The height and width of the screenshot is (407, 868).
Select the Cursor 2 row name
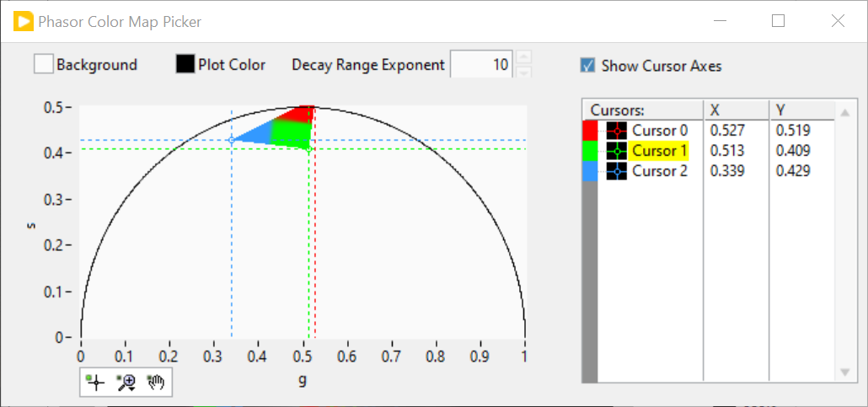tap(660, 171)
